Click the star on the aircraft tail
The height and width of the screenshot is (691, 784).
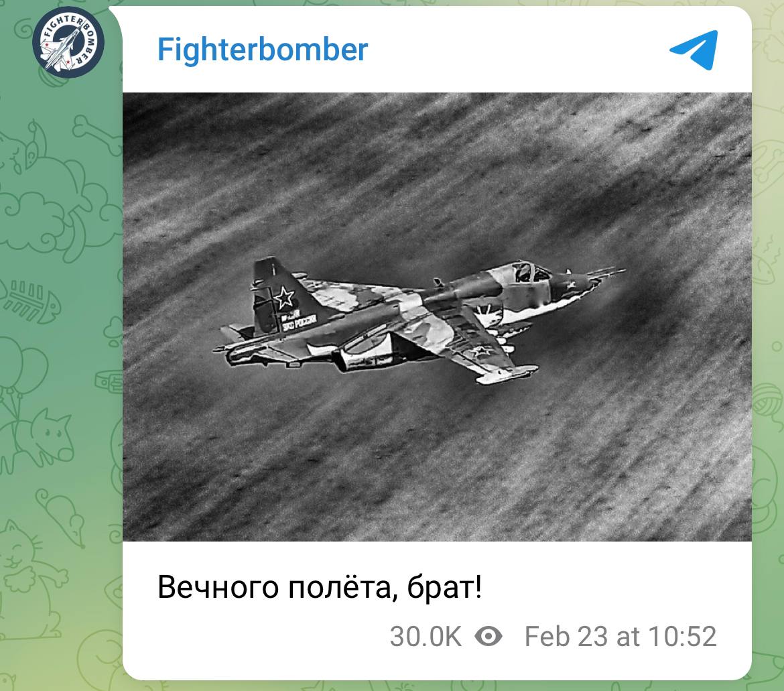(x=285, y=296)
